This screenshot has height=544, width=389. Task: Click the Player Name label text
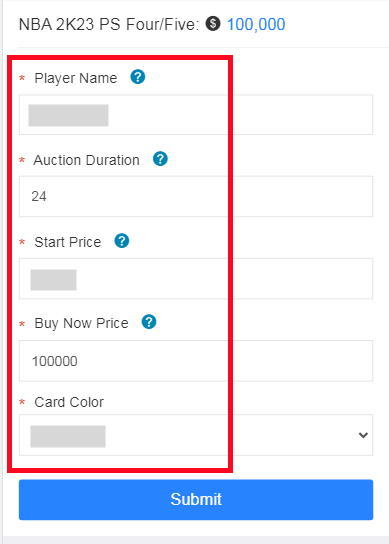[x=76, y=78]
